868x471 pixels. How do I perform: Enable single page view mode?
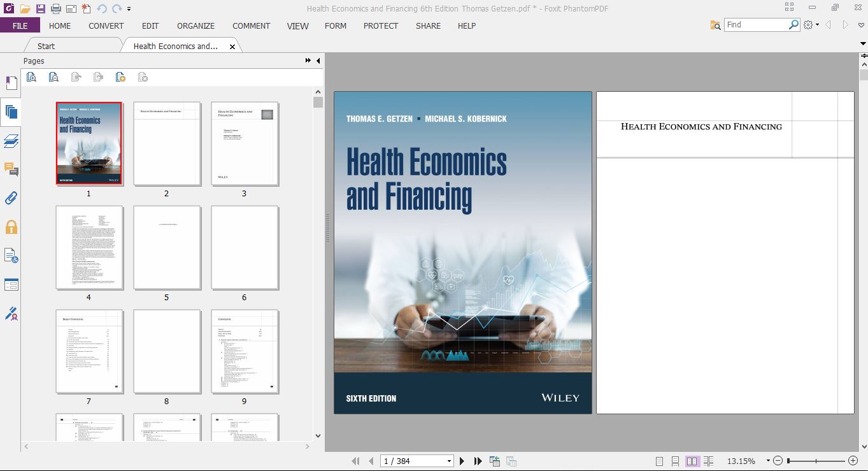tap(659, 461)
